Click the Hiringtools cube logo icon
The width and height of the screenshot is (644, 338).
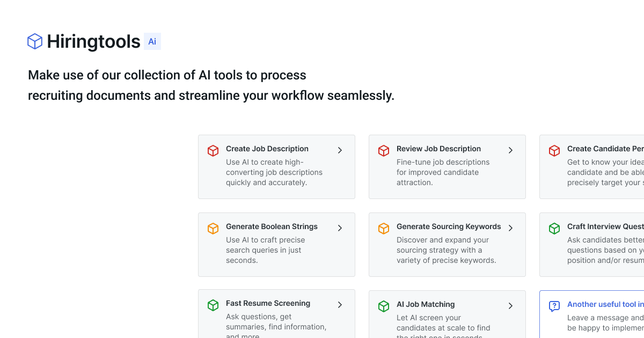point(35,41)
